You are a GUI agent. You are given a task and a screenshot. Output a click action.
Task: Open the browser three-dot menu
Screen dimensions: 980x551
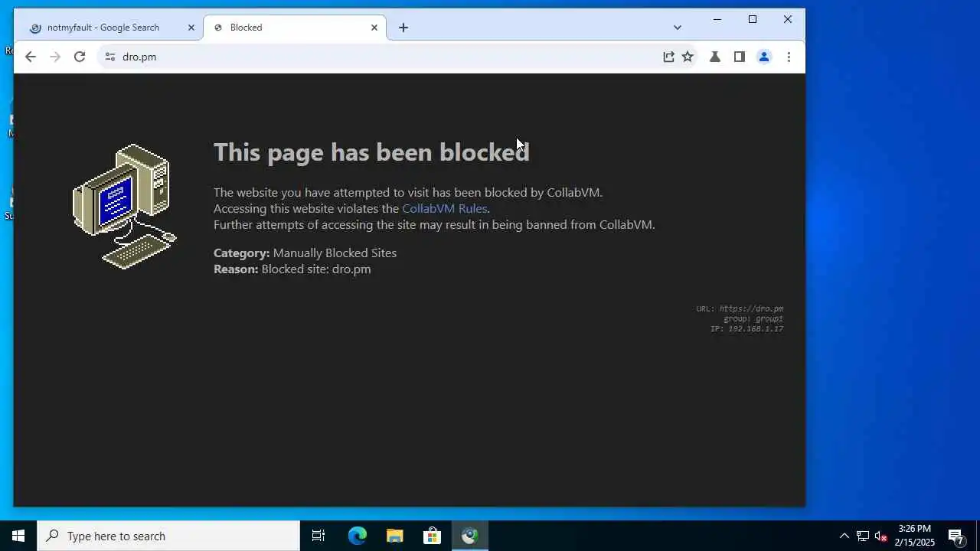(x=789, y=57)
